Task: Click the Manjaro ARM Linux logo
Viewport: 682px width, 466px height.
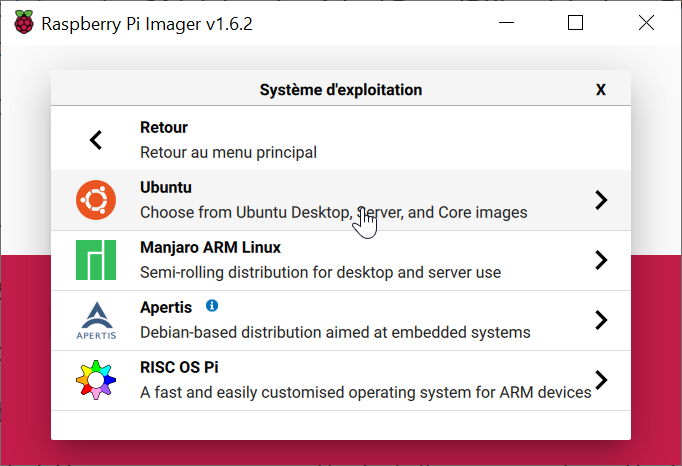Action: 96,260
